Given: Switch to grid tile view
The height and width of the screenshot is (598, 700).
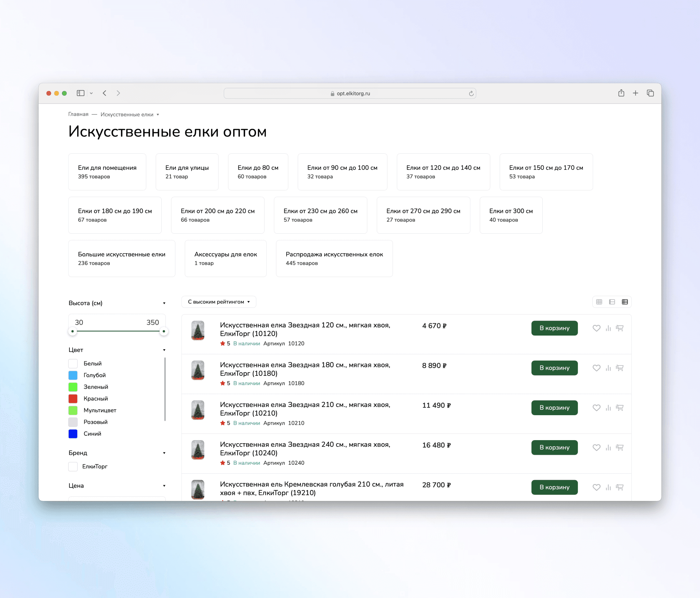Looking at the screenshot, I should 599,302.
